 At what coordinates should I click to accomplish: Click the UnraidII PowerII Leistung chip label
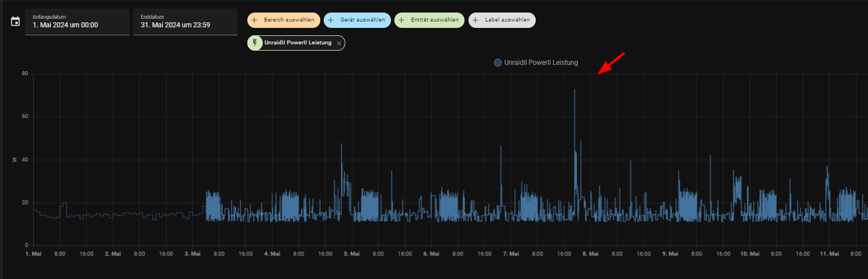298,43
